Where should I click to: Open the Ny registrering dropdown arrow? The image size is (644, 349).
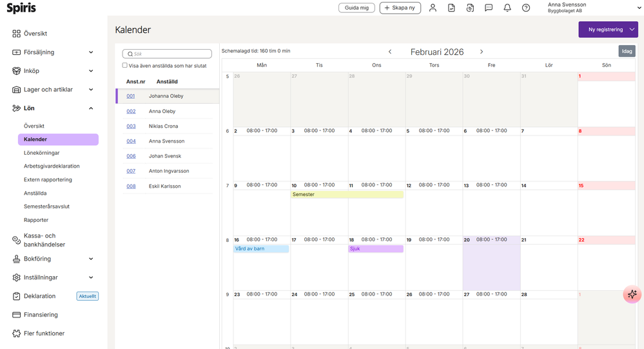632,30
